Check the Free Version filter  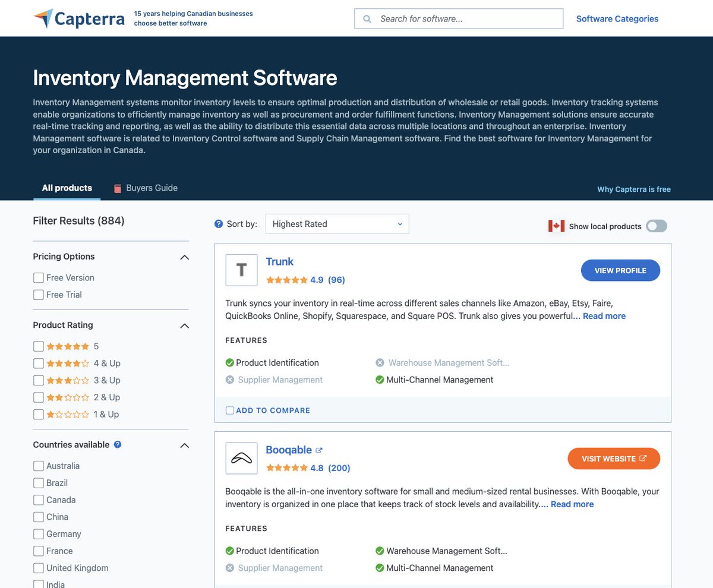pyautogui.click(x=39, y=277)
